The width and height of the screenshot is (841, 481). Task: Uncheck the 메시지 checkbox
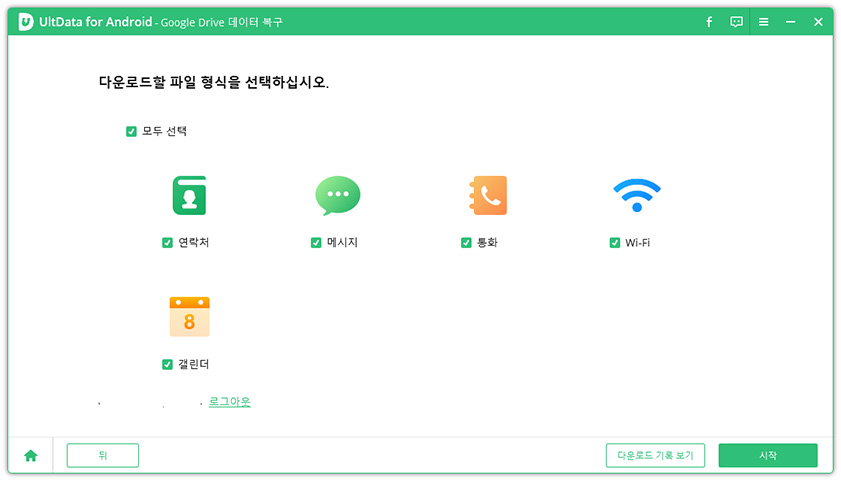coord(316,243)
